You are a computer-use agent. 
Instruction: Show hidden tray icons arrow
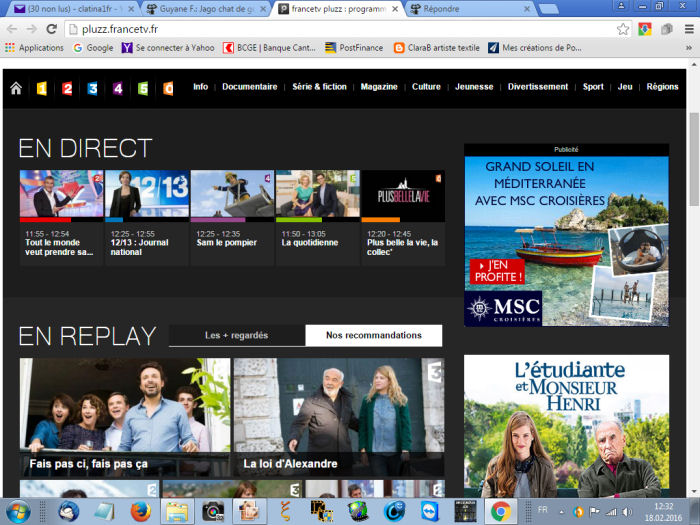click(562, 512)
